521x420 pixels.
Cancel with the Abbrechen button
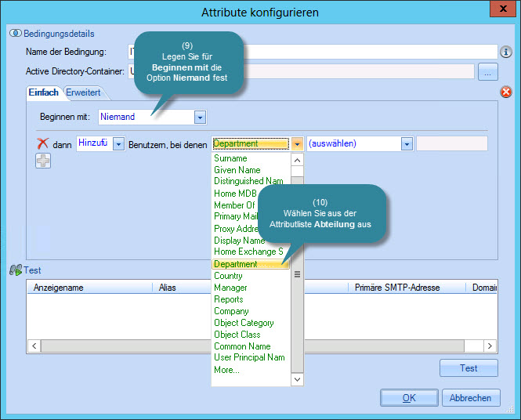(x=471, y=398)
